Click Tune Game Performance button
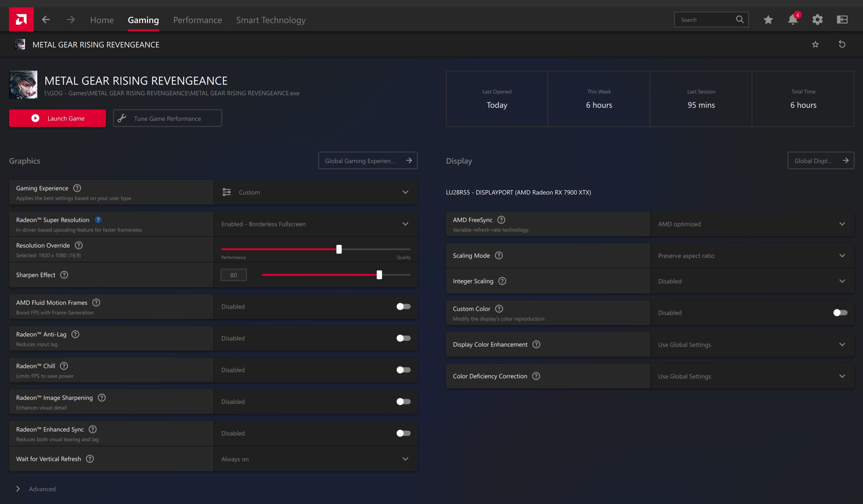863x504 pixels. [167, 118]
